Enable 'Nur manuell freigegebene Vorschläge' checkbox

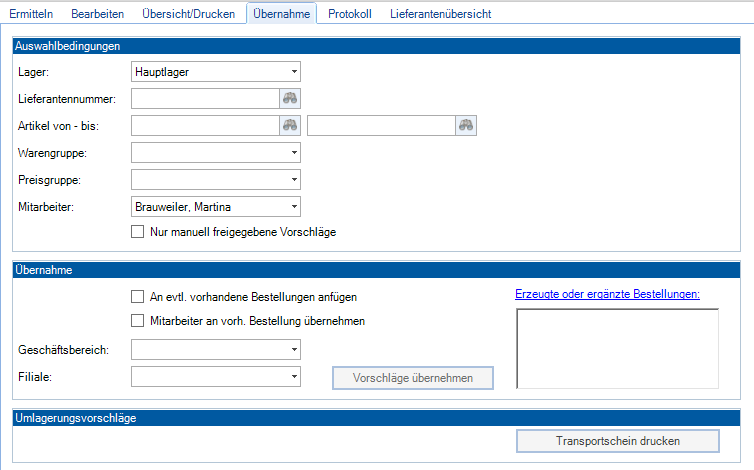click(138, 232)
